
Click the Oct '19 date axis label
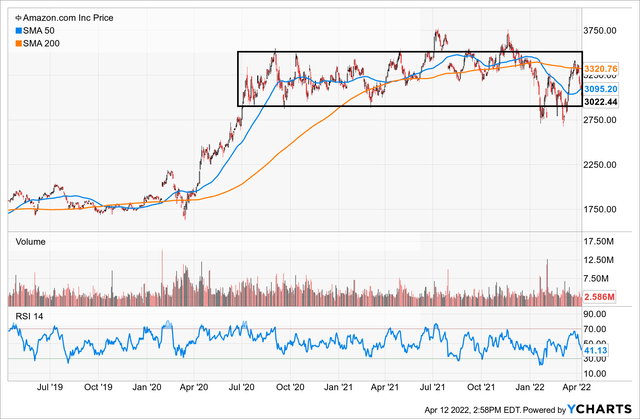[x=98, y=387]
